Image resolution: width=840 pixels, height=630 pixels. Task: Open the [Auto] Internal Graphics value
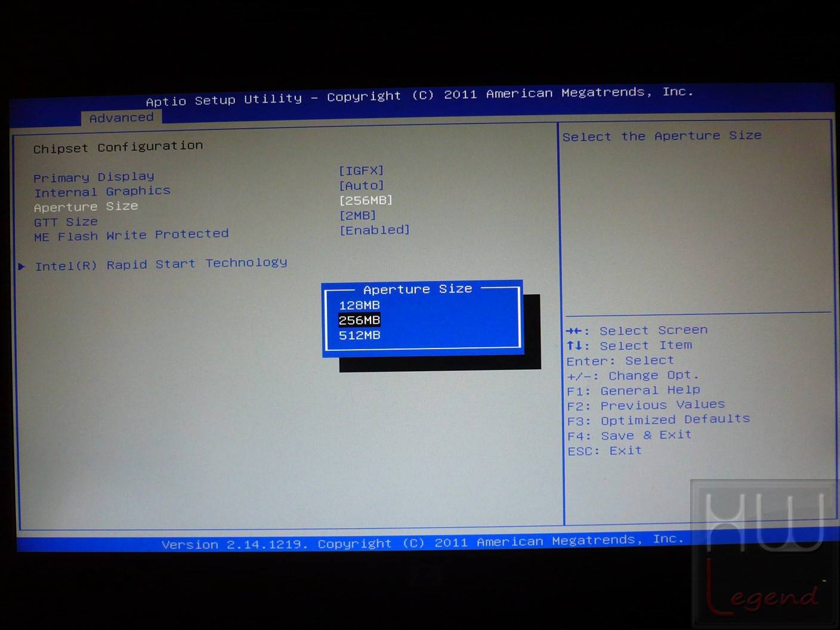click(362, 186)
